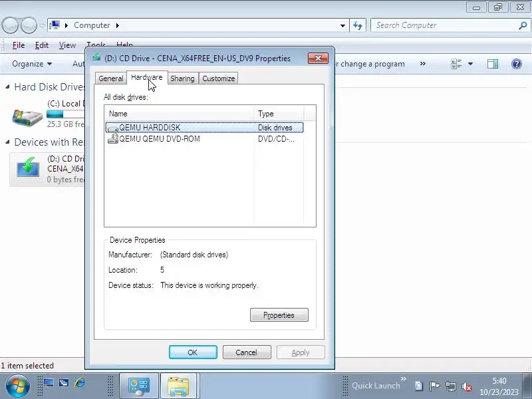Viewport: 532px width, 399px height.
Task: Expand Quick Launch toolbar chevron
Action: tap(403, 378)
